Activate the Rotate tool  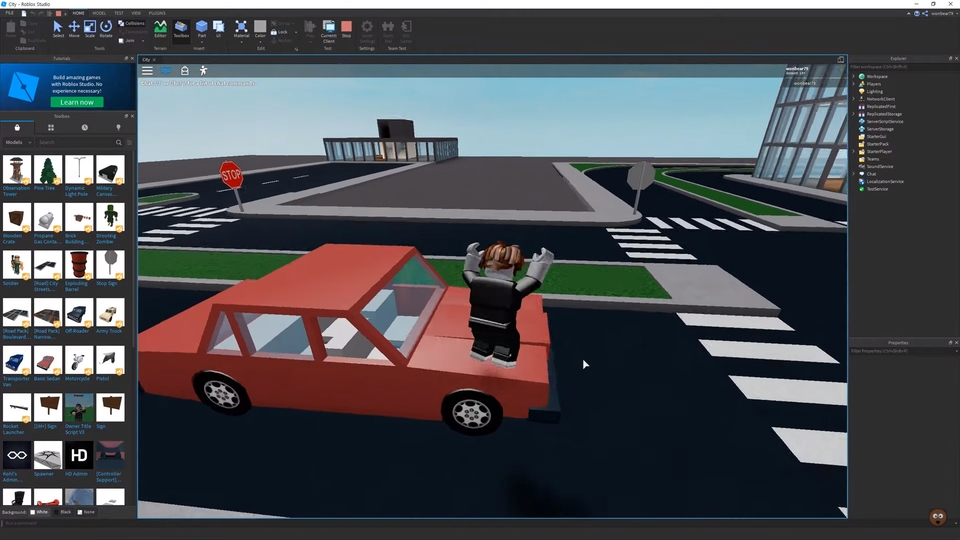pos(106,29)
